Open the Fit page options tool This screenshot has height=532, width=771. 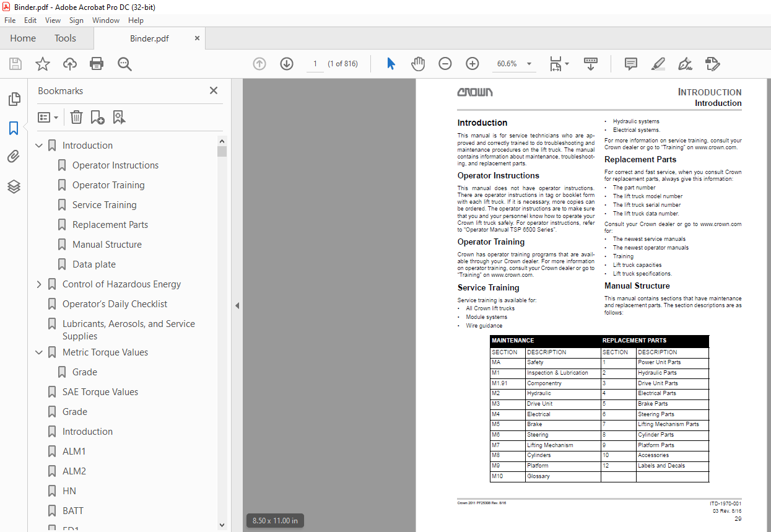pyautogui.click(x=559, y=64)
